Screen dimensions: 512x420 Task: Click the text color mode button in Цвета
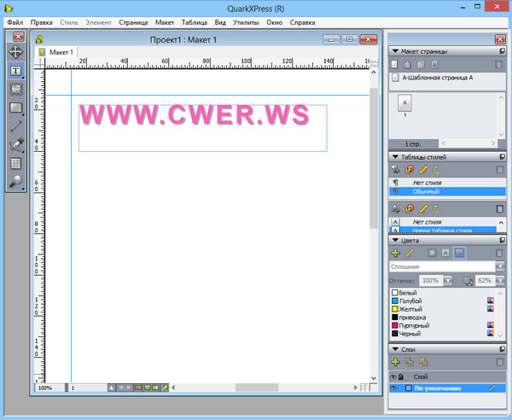tap(445, 253)
